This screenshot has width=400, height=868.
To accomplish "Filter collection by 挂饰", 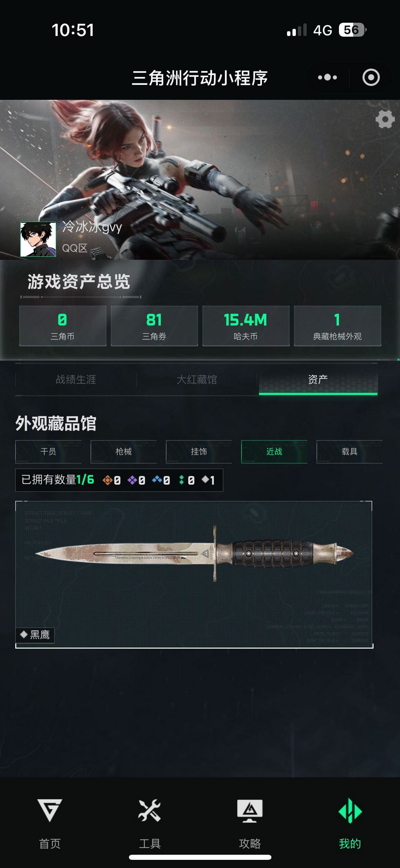I will pyautogui.click(x=199, y=452).
